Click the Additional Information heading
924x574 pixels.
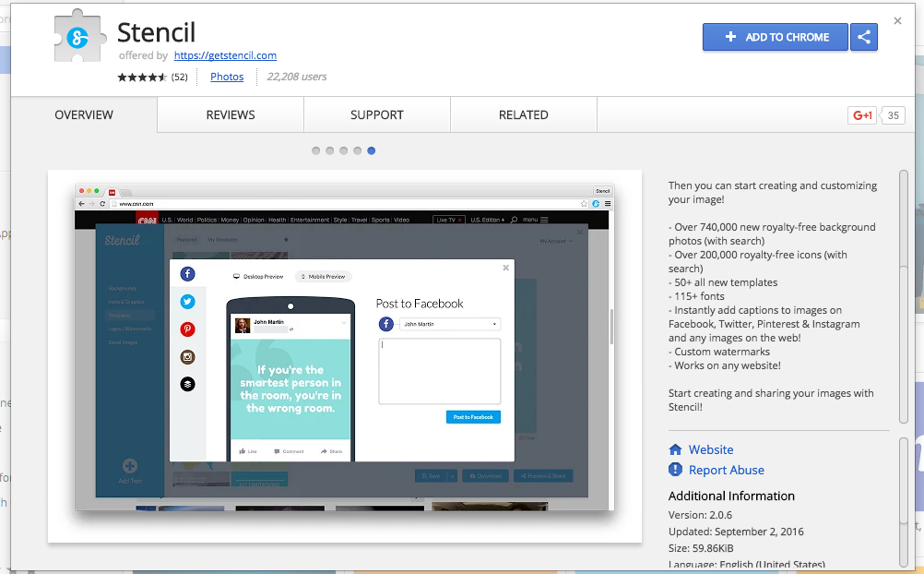pos(731,496)
